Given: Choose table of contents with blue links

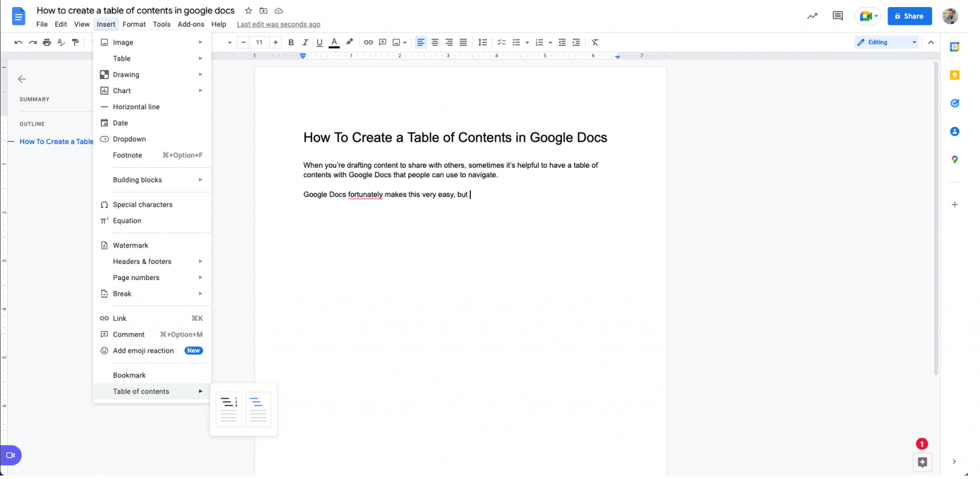Looking at the screenshot, I should pos(258,409).
